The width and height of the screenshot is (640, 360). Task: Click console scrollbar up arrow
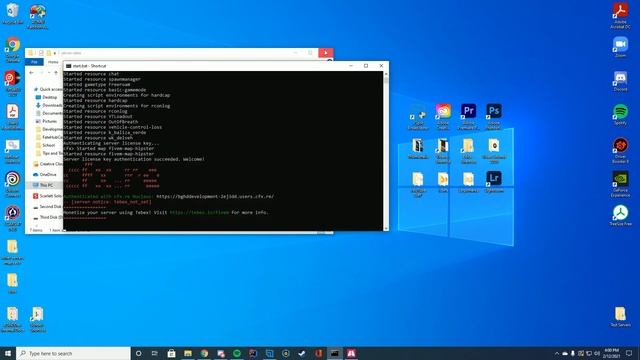pyautogui.click(x=386, y=74)
